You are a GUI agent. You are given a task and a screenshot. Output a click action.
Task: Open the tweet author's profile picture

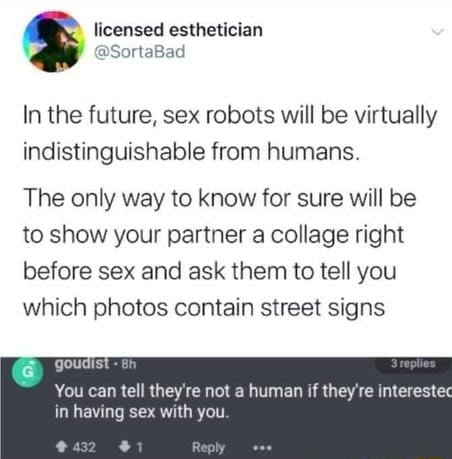click(x=53, y=41)
